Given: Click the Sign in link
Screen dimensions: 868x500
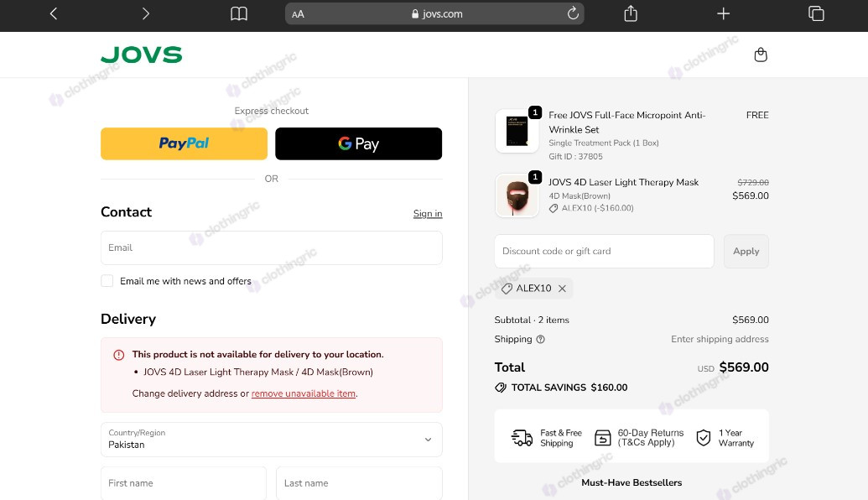Looking at the screenshot, I should click(428, 214).
